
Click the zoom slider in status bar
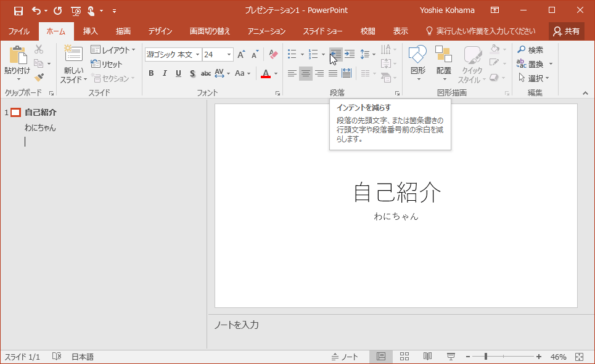pyautogui.click(x=486, y=357)
